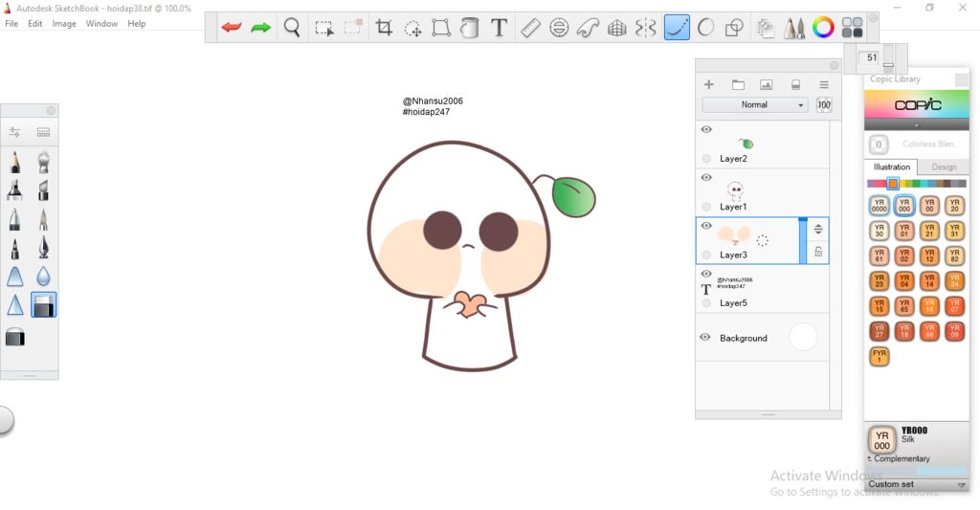Click the current color YR000 chip
This screenshot has width=980, height=510.
click(881, 440)
